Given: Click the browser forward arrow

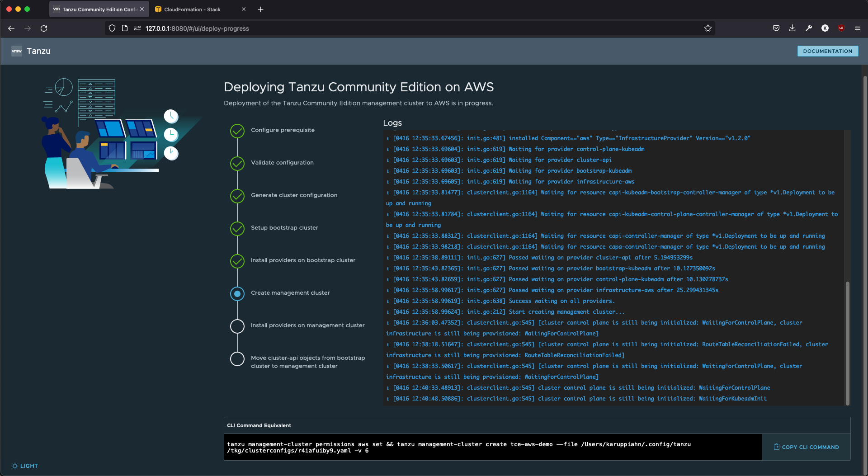Looking at the screenshot, I should (28, 28).
